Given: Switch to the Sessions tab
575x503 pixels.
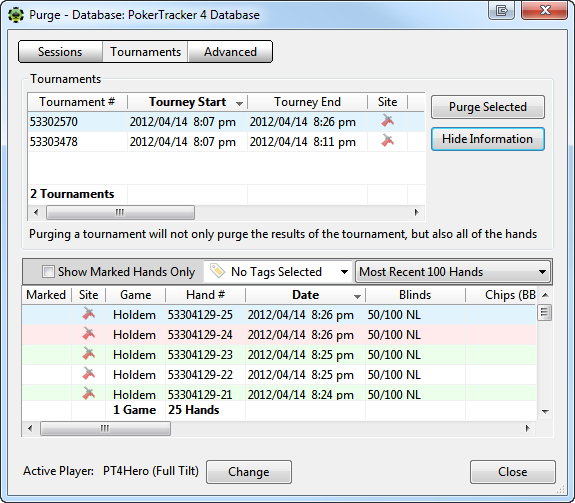Looking at the screenshot, I should (x=60, y=52).
